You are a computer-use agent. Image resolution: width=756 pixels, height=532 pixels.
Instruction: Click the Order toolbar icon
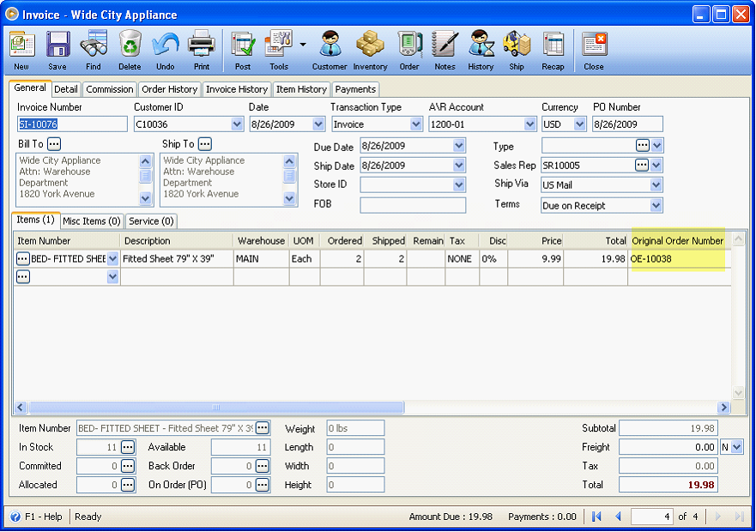coord(409,50)
